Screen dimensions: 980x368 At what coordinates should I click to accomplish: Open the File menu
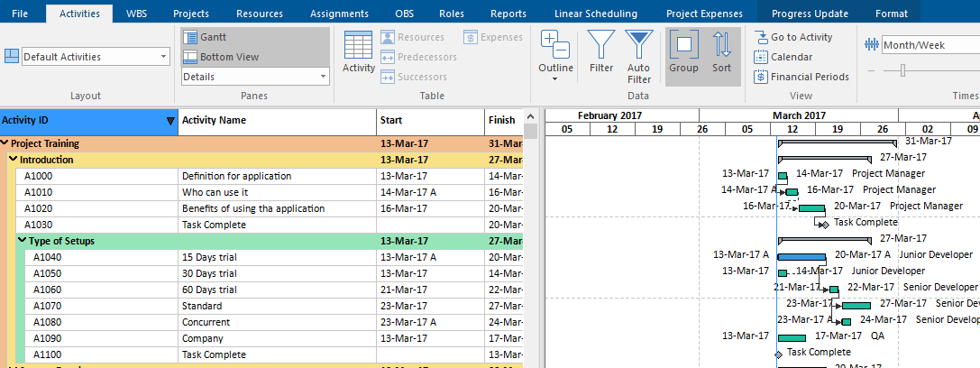click(20, 14)
